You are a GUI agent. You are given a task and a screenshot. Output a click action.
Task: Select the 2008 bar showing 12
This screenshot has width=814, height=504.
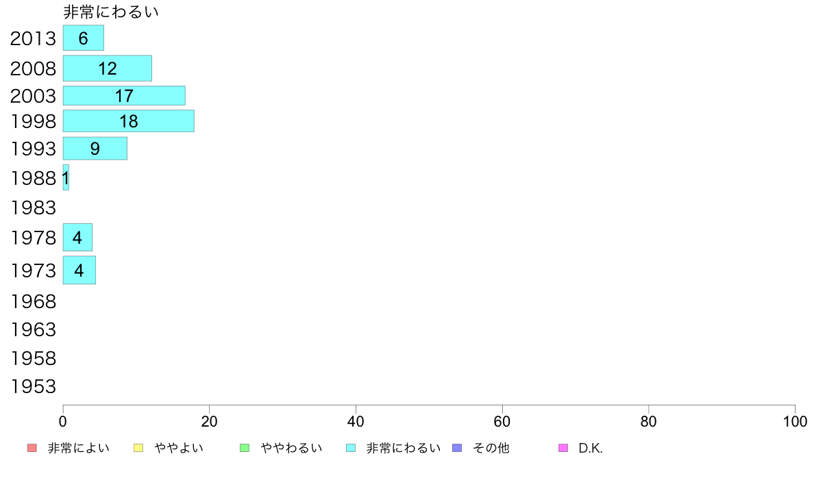tap(108, 68)
